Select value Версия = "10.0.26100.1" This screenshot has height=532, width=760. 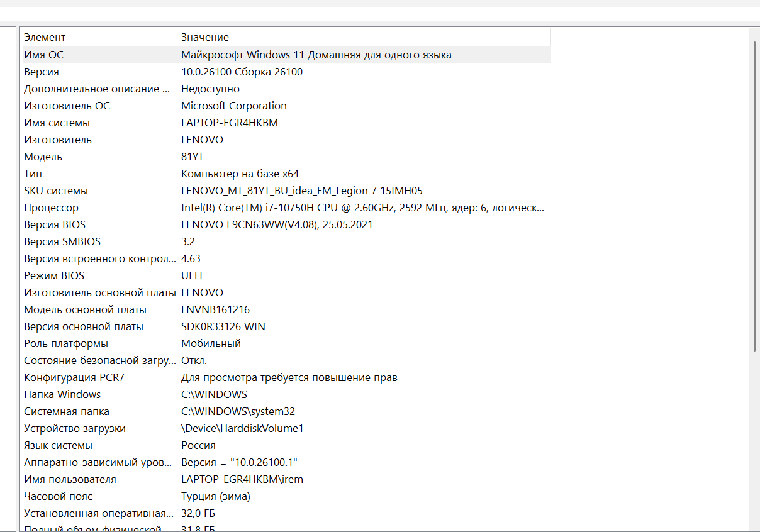coord(240,462)
